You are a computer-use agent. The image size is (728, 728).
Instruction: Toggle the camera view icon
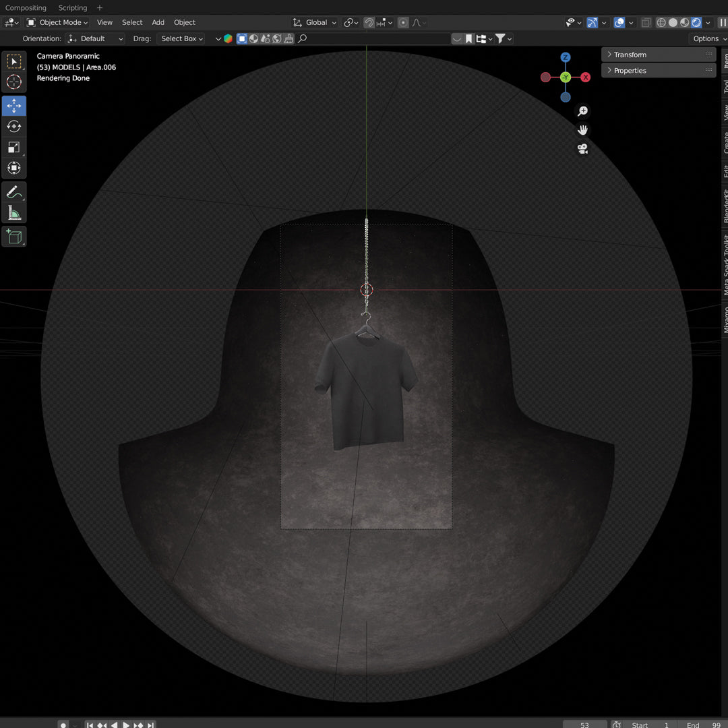click(582, 149)
